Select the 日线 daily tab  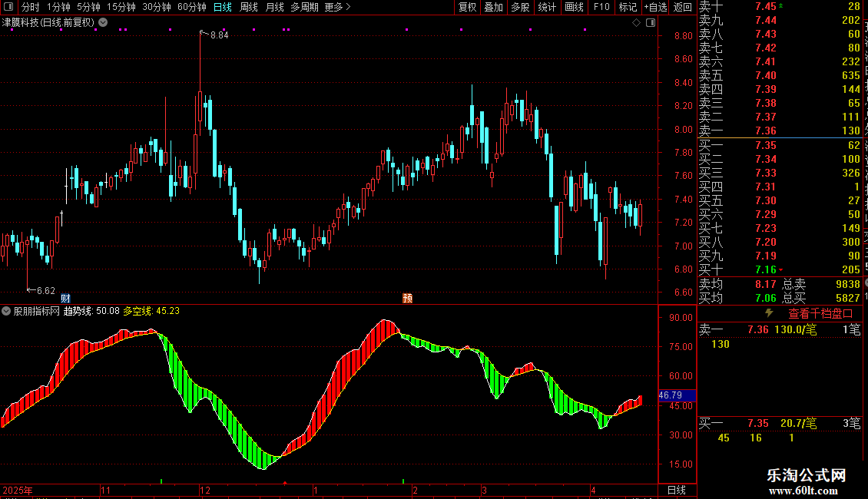click(223, 7)
